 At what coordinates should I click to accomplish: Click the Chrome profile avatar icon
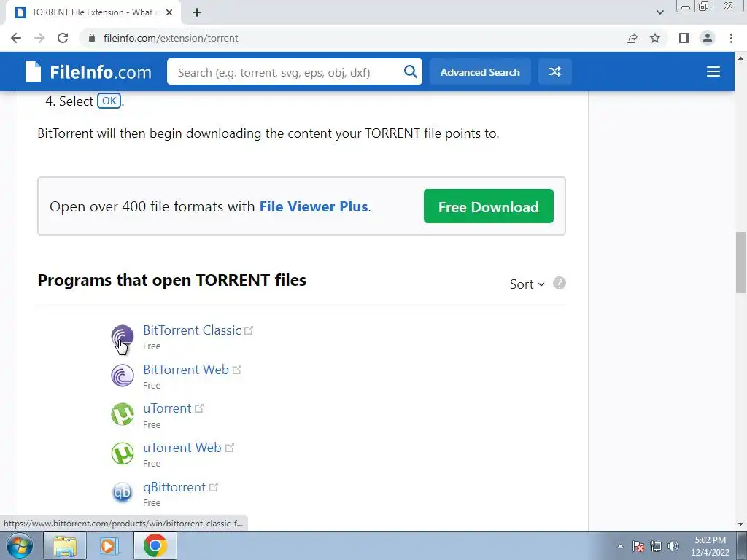pyautogui.click(x=708, y=38)
